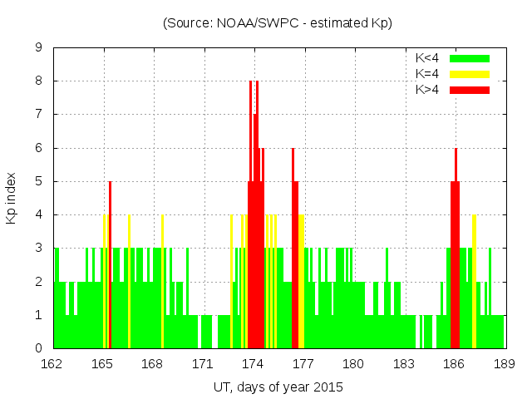Screen dimensions: 532x399
Task: Click the yellow K=4 legend swatch
Action: coord(470,74)
